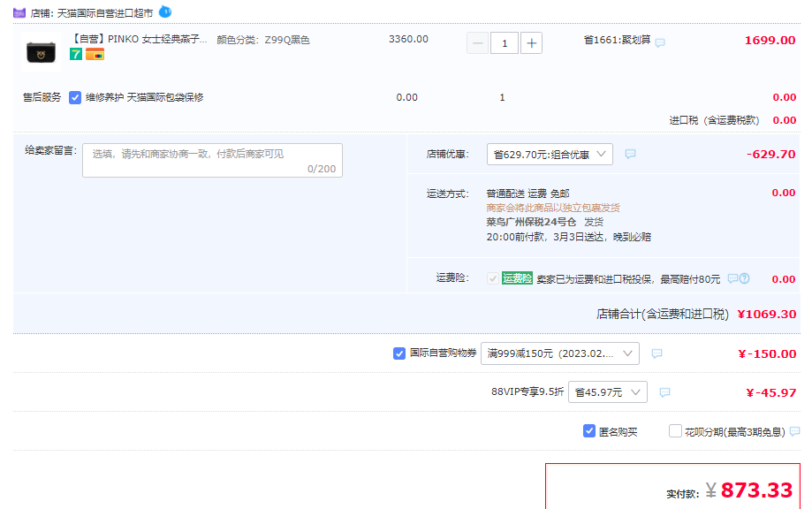Click the 售后服务 label

(x=42, y=97)
